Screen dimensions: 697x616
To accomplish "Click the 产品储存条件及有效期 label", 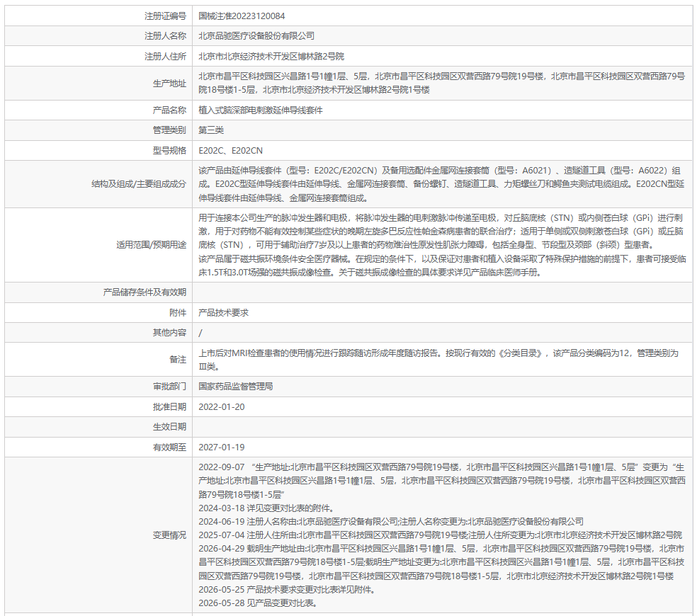I will (x=144, y=292).
